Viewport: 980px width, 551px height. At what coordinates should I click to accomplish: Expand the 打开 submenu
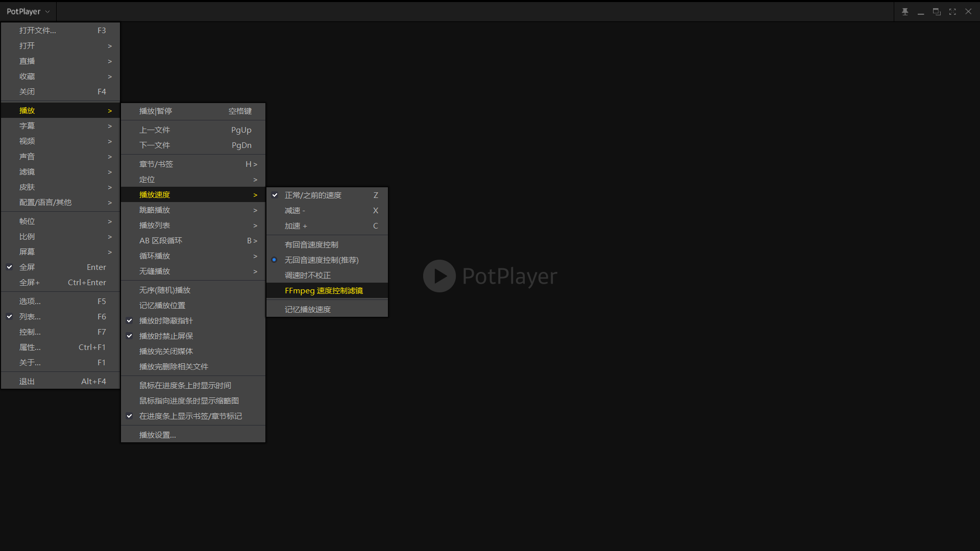(61, 45)
